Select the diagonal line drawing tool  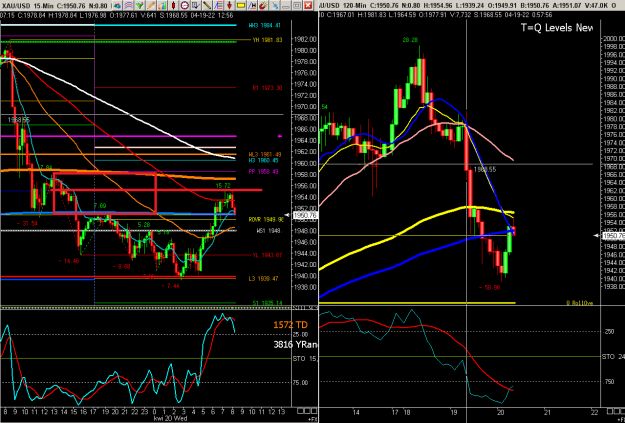tap(207, 6)
